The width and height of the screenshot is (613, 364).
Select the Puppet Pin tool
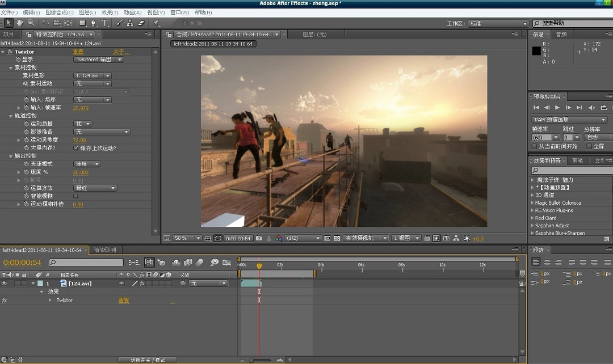(157, 23)
